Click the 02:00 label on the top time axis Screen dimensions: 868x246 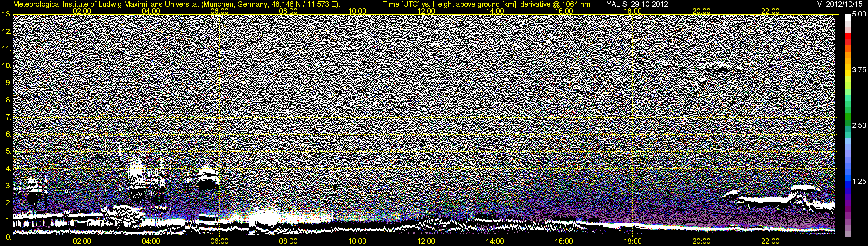tap(82, 11)
